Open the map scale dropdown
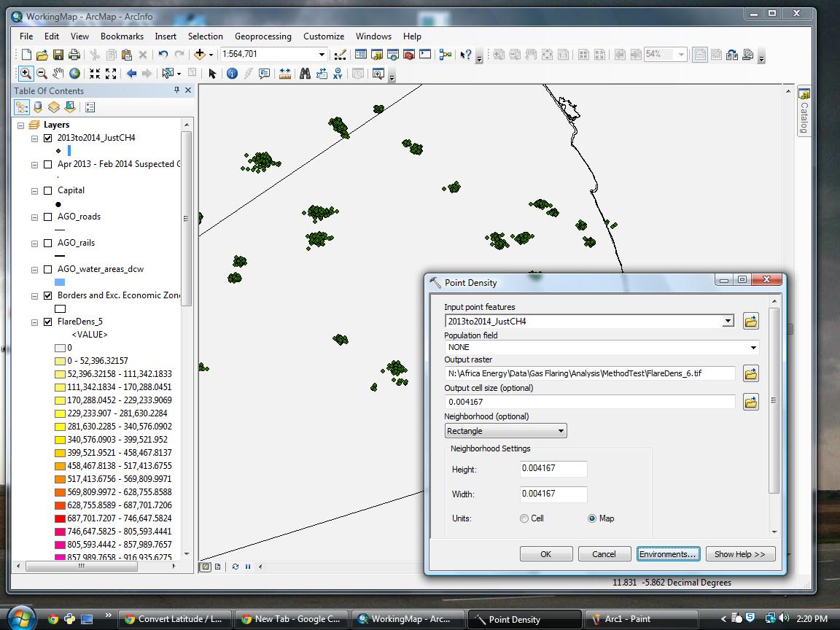The height and width of the screenshot is (630, 840). 322,55
